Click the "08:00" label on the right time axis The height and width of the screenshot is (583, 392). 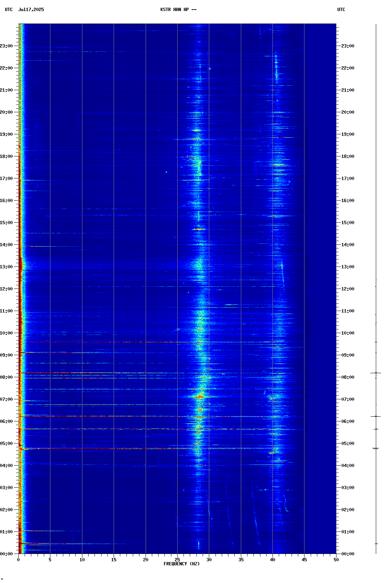[348, 377]
